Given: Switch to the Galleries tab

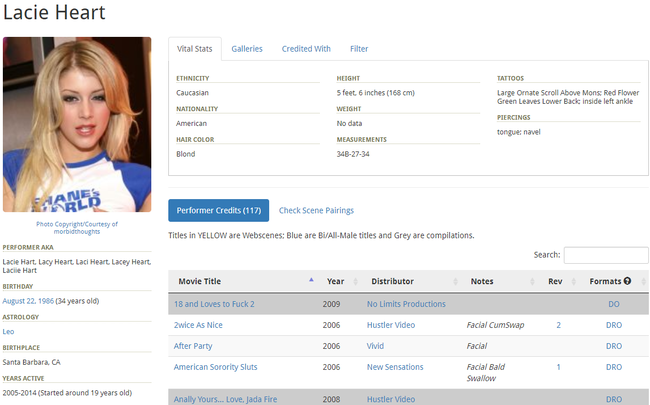Looking at the screenshot, I should pyautogui.click(x=247, y=49).
